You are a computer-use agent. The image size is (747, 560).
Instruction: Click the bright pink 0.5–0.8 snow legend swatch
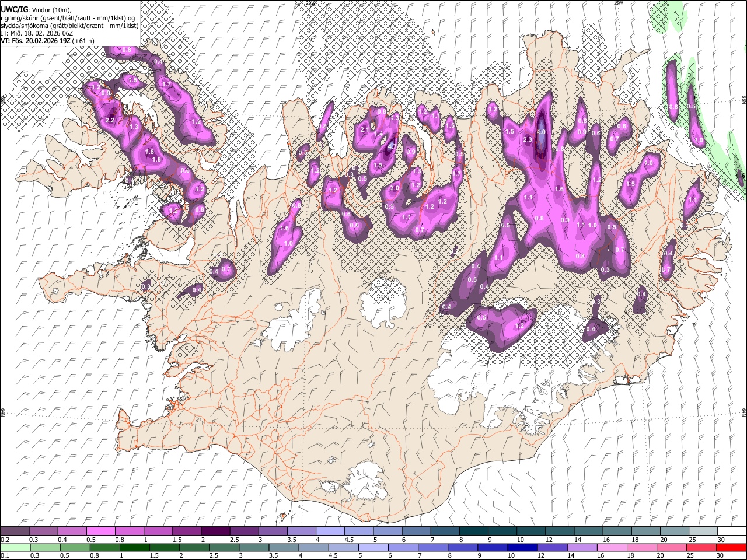pyautogui.click(x=101, y=531)
